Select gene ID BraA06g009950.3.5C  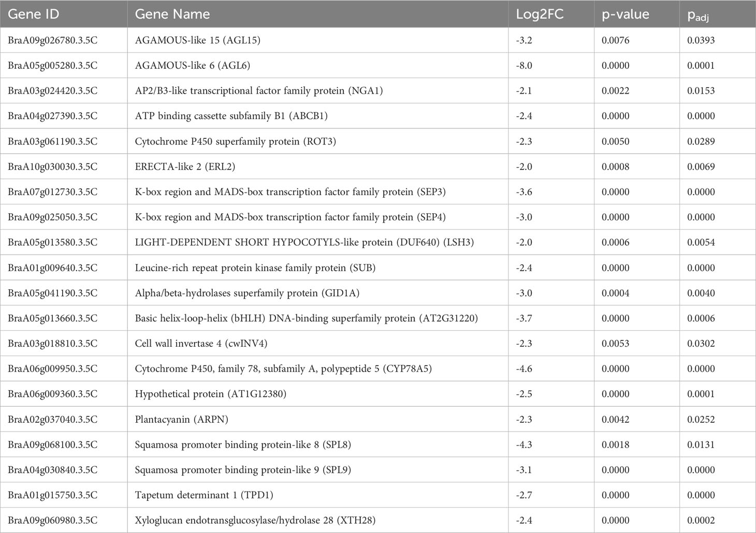coord(52,369)
